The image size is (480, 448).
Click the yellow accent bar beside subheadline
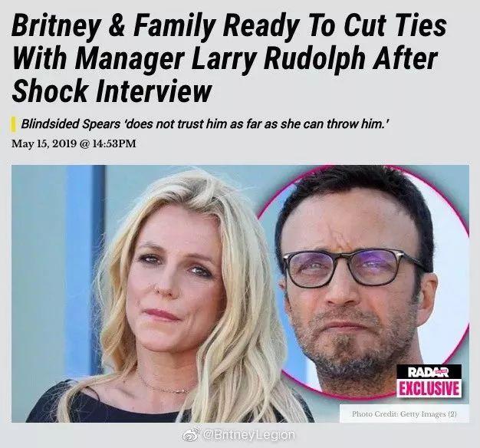click(14, 124)
